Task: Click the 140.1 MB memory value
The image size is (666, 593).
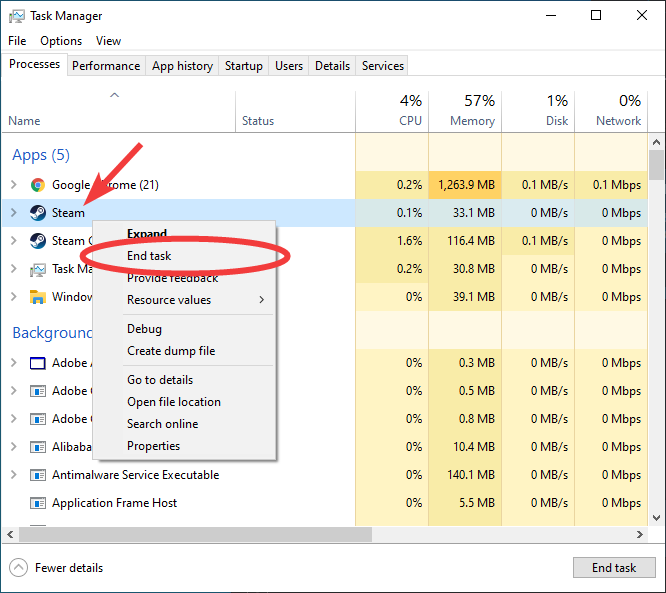Action: pyautogui.click(x=471, y=475)
